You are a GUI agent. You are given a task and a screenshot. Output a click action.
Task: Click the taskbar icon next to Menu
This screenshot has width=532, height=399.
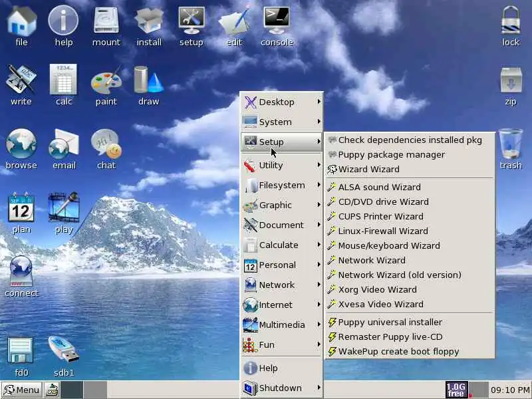coord(52,390)
